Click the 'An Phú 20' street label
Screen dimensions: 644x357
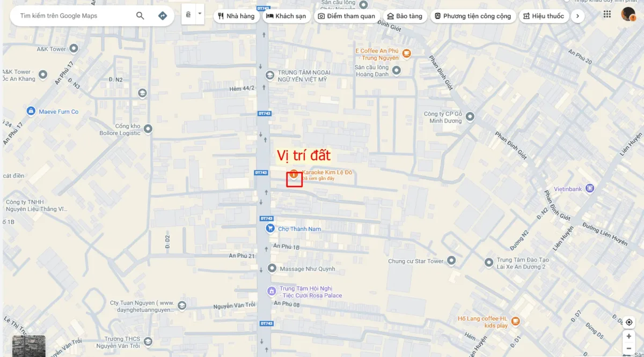pyautogui.click(x=580, y=57)
